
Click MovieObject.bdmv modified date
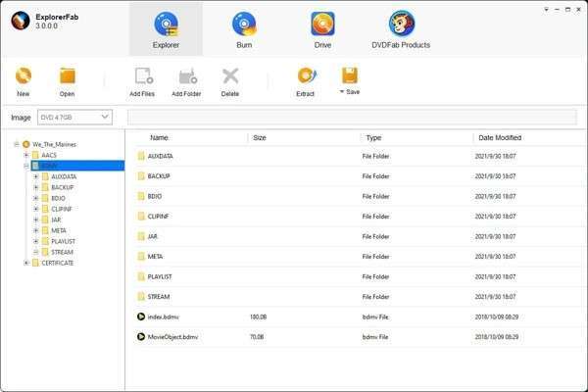(497, 337)
